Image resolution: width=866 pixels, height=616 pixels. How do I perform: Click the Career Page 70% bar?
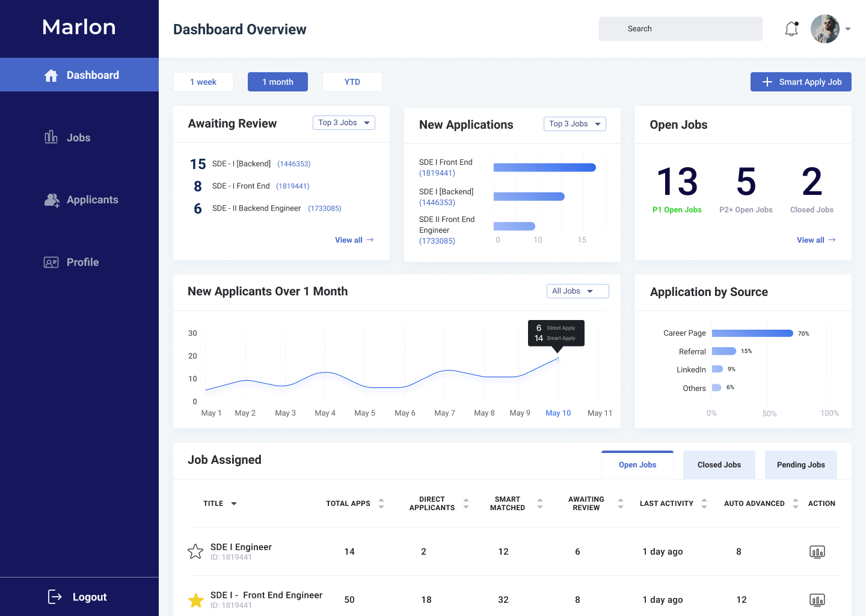pyautogui.click(x=752, y=333)
